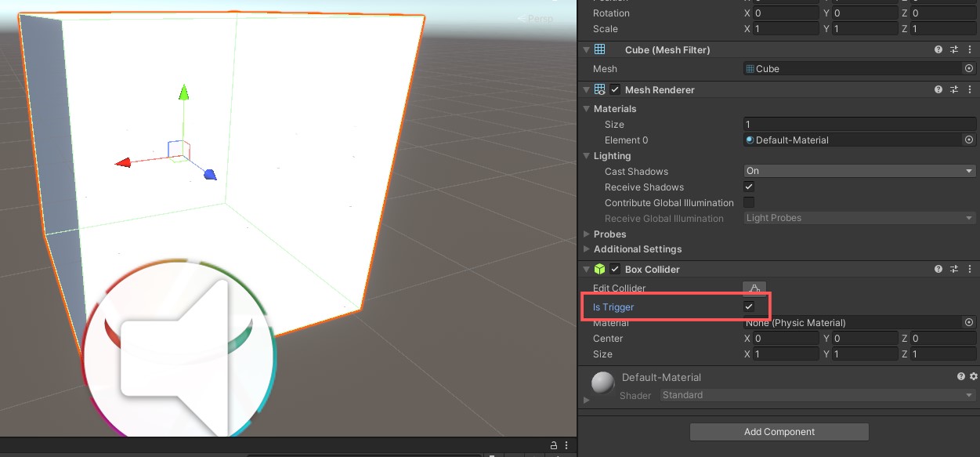
Task: Enable Contribute Global Illumination checkbox
Action: tap(749, 203)
